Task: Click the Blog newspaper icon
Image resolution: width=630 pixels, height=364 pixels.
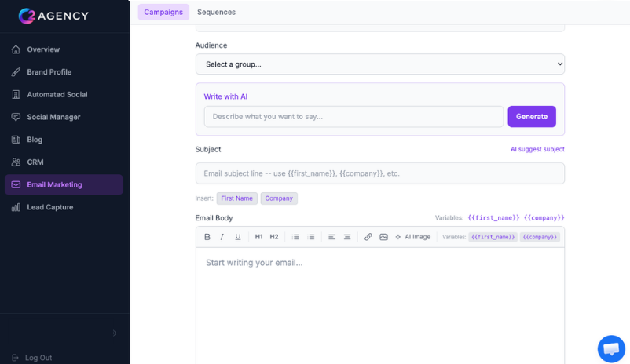Action: click(16, 140)
